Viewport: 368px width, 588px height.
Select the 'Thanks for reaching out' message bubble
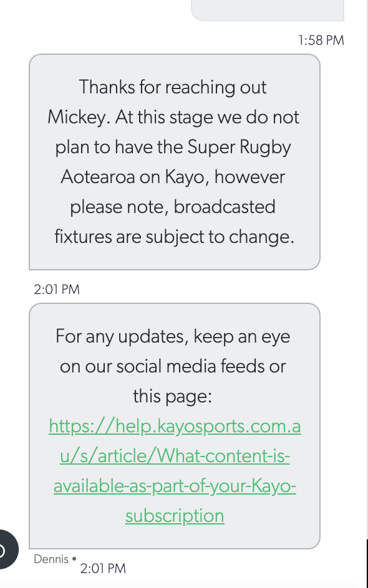tap(175, 161)
